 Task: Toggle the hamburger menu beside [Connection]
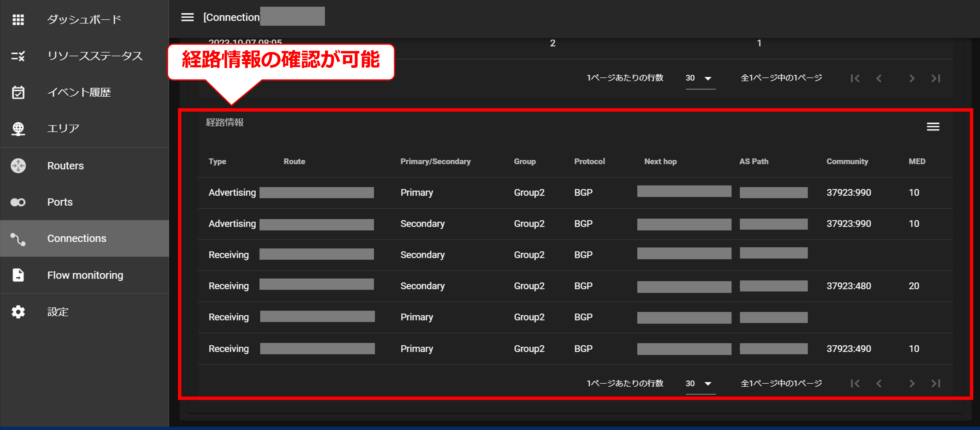coord(187,17)
